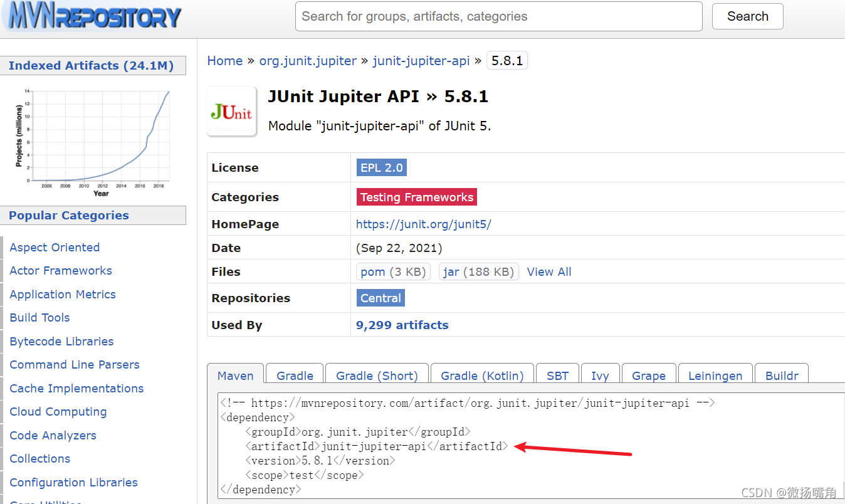Image resolution: width=845 pixels, height=504 pixels.
Task: Open the Indexed Artifacts (24.1M) heading link
Action: [x=91, y=65]
